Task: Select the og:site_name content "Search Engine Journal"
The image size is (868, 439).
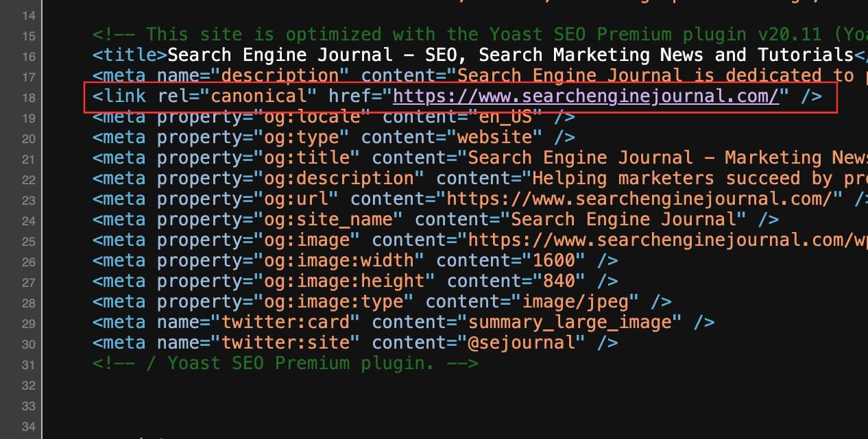Action: pos(623,219)
